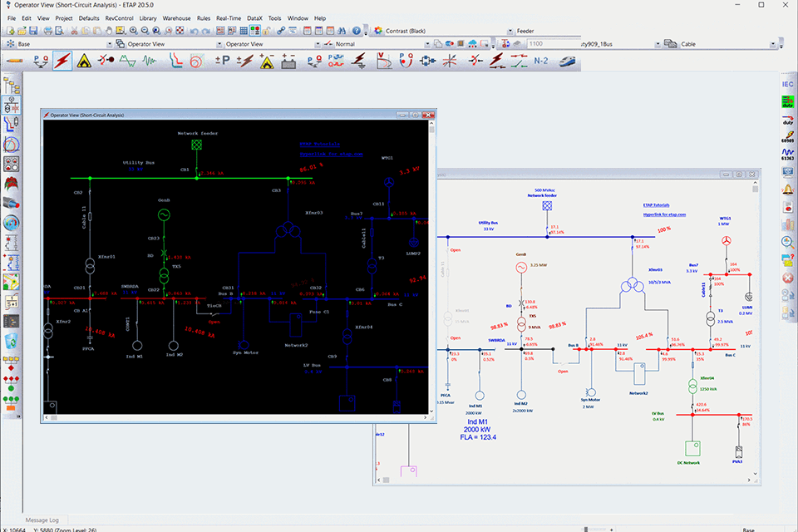Click the green duty run icon
This screenshot has height=532, width=798.
click(787, 101)
